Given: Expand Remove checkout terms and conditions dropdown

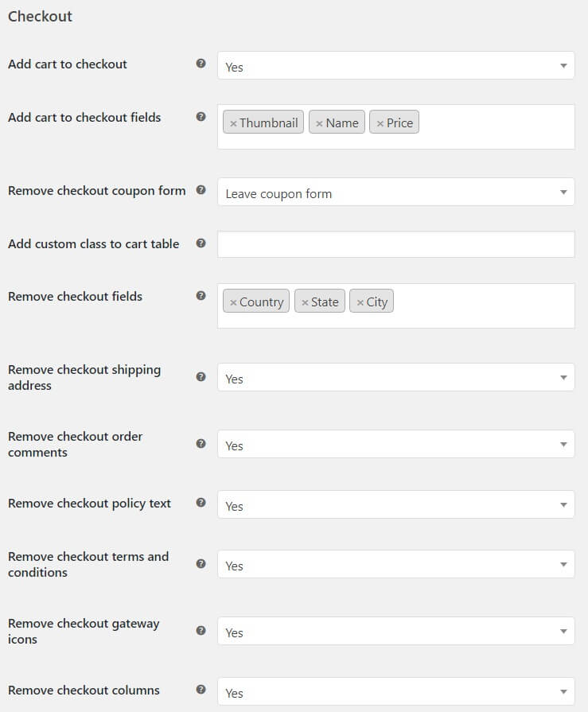Looking at the screenshot, I should click(x=396, y=564).
